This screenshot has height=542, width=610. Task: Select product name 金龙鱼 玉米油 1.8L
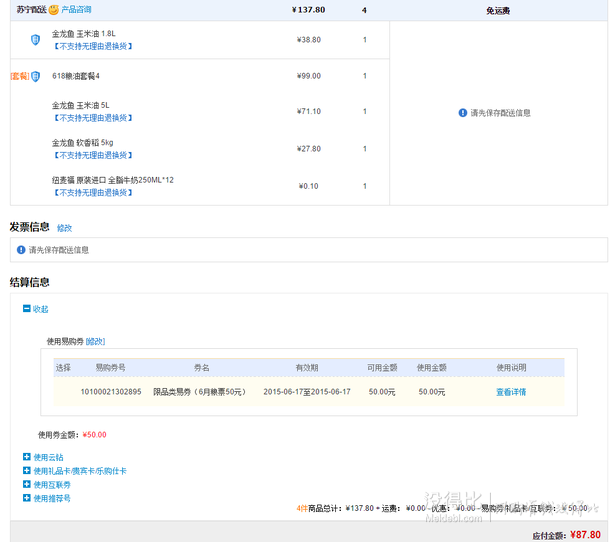click(84, 34)
